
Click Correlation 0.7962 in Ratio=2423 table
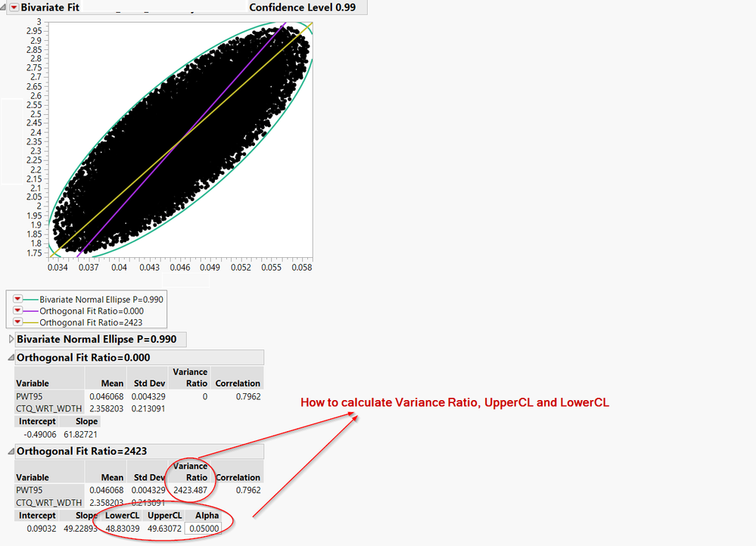248,490
